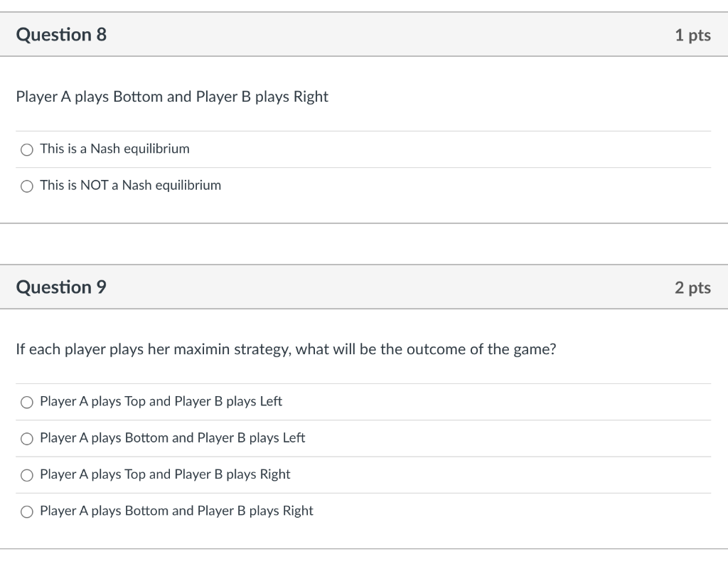The image size is (728, 569).
Task: Pick "Player A plays Top and Player B plays Right"
Action: click(165, 474)
